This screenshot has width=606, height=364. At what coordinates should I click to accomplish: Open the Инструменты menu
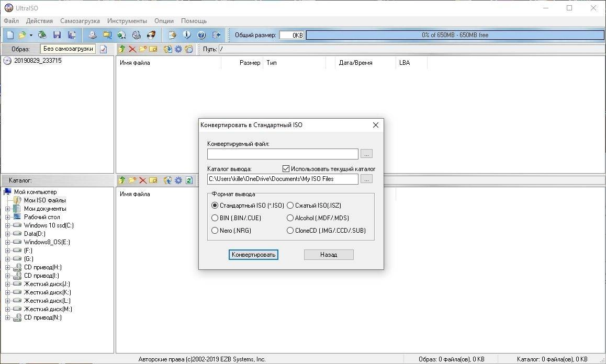click(x=127, y=21)
